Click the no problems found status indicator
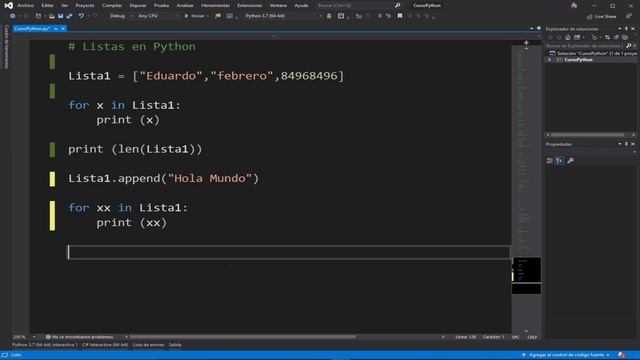 [80, 337]
